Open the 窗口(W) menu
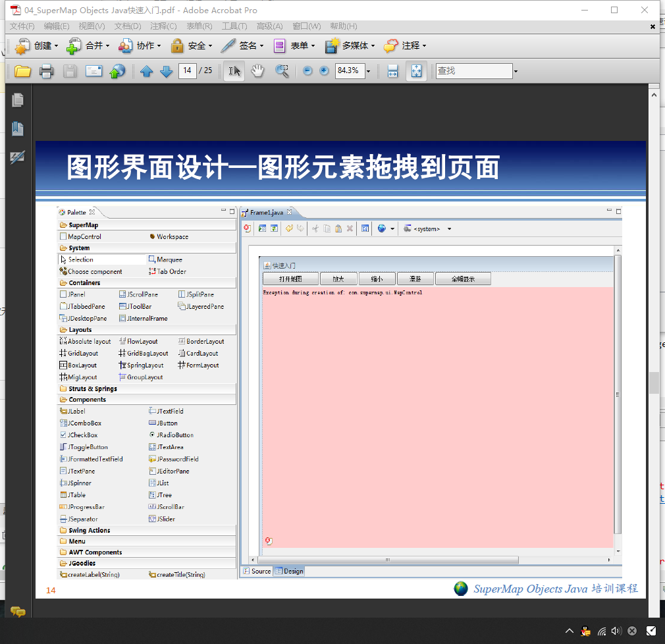This screenshot has height=644, width=665. pos(307,26)
